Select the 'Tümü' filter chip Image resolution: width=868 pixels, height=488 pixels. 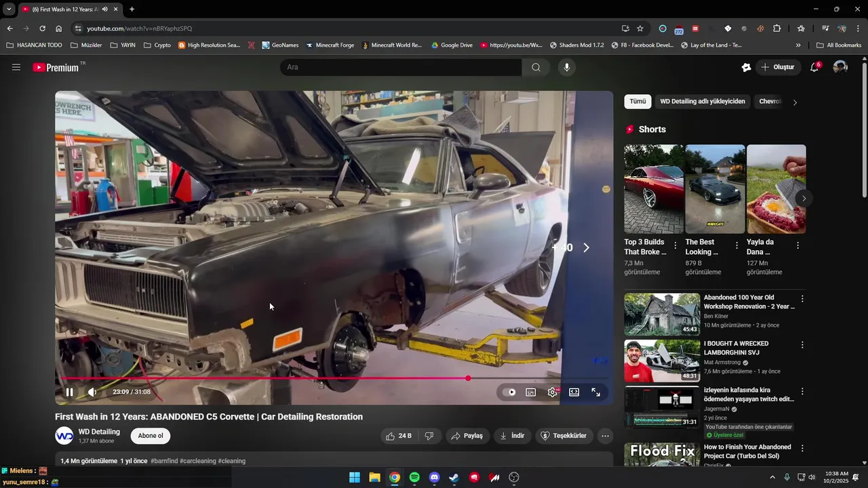click(x=637, y=102)
